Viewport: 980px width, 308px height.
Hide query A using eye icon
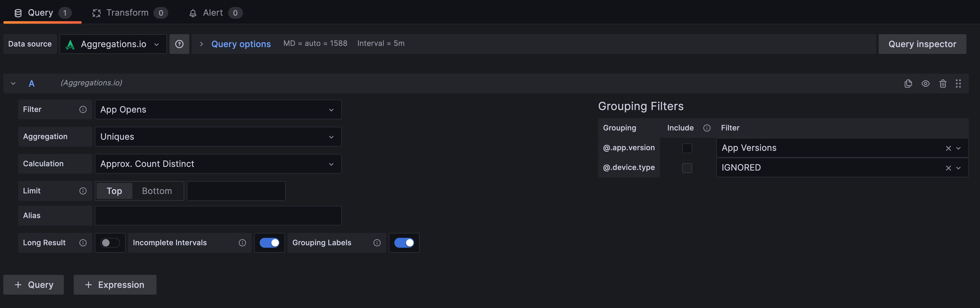click(925, 83)
